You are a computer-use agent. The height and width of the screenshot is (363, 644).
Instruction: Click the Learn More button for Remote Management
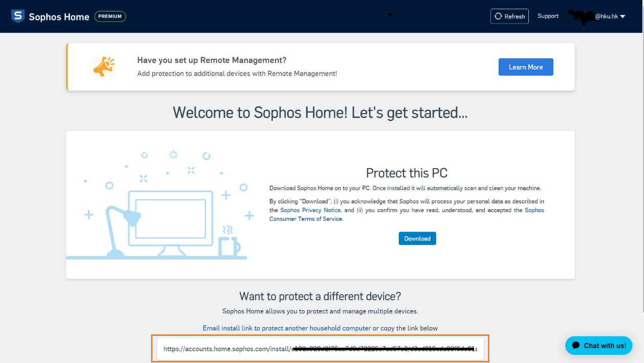tap(526, 66)
